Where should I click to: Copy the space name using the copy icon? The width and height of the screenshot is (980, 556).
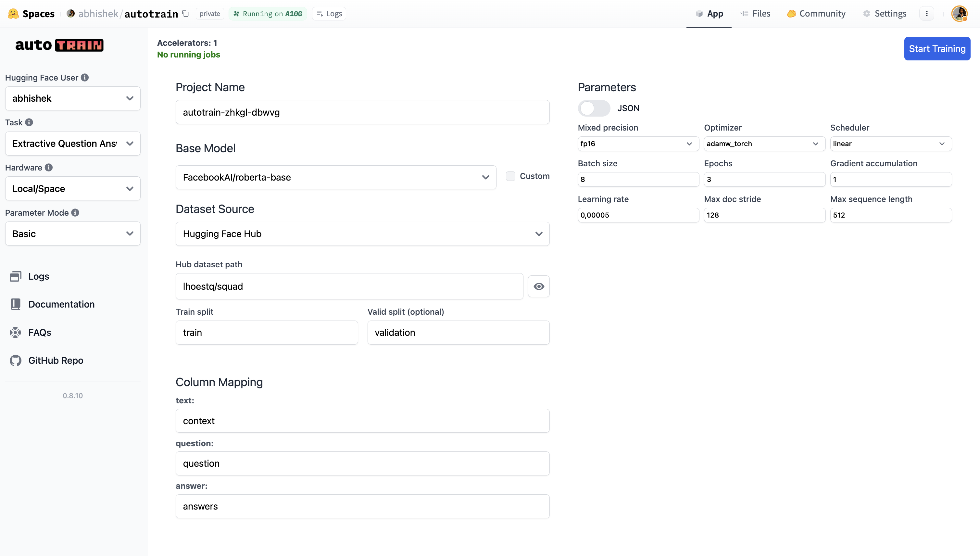click(x=186, y=14)
